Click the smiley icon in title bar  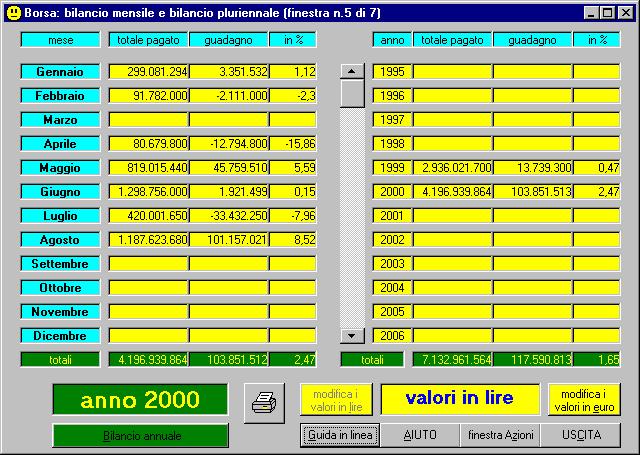point(12,12)
